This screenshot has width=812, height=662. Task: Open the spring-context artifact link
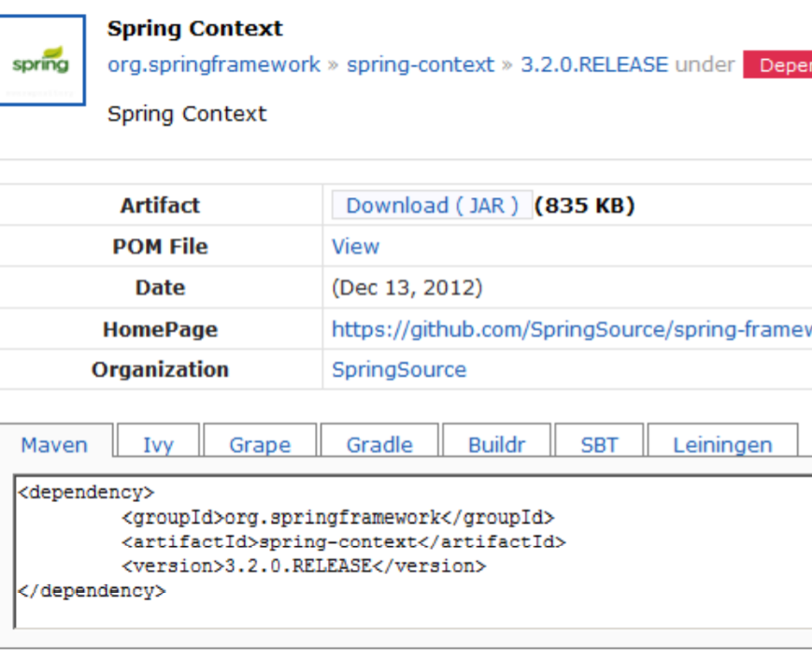[x=420, y=65]
